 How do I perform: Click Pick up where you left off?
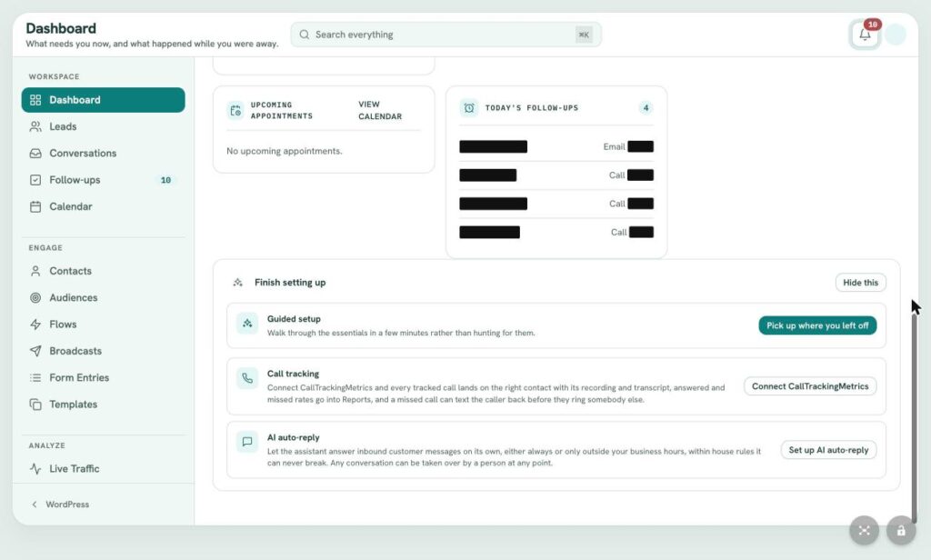(x=817, y=325)
